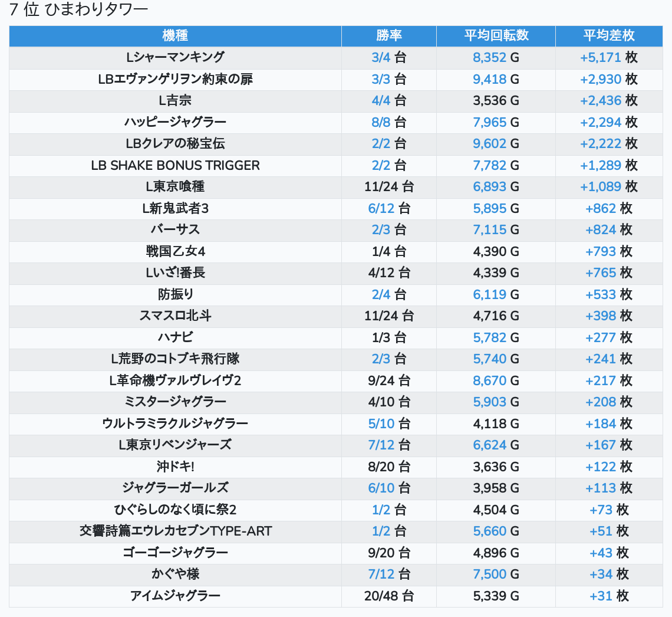Click the 平均差枚 column header
Viewport: 672px width, 617px height.
point(608,35)
